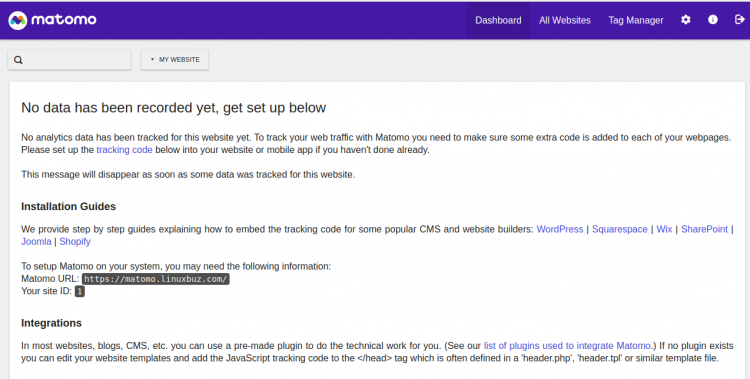Click the info help icon
The height and width of the screenshot is (379, 750).
click(713, 20)
